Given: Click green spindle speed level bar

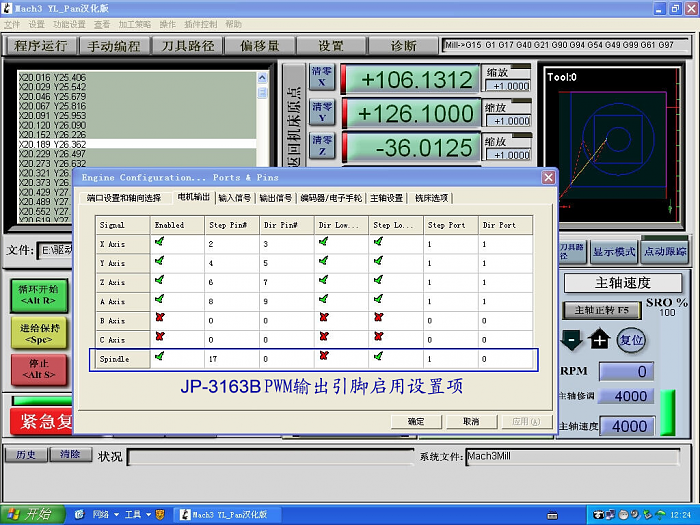Looking at the screenshot, I should coord(668,412).
